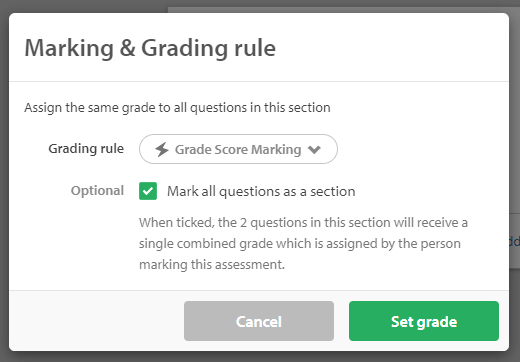Screen dimensions: 520x362
Task: Click the 'Marking & Grading rule' dialog heading
Action: [150, 48]
